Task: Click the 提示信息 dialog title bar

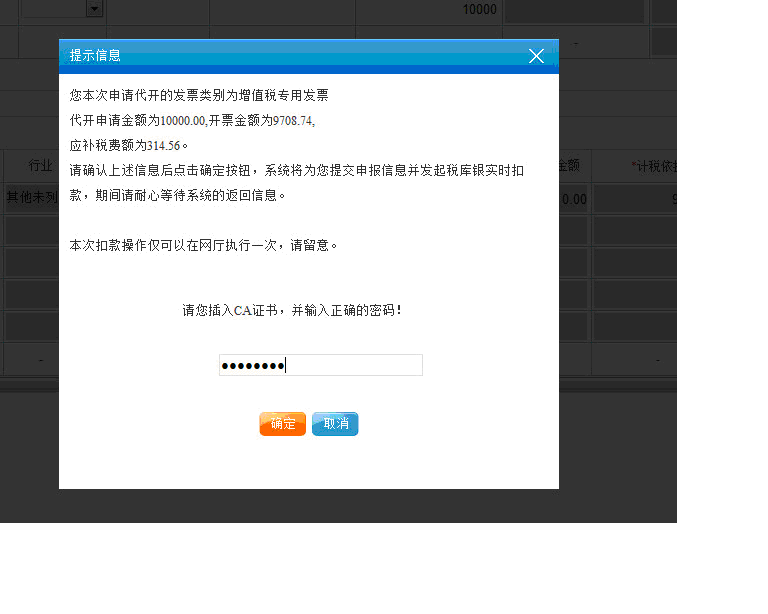Action: tap(290, 56)
